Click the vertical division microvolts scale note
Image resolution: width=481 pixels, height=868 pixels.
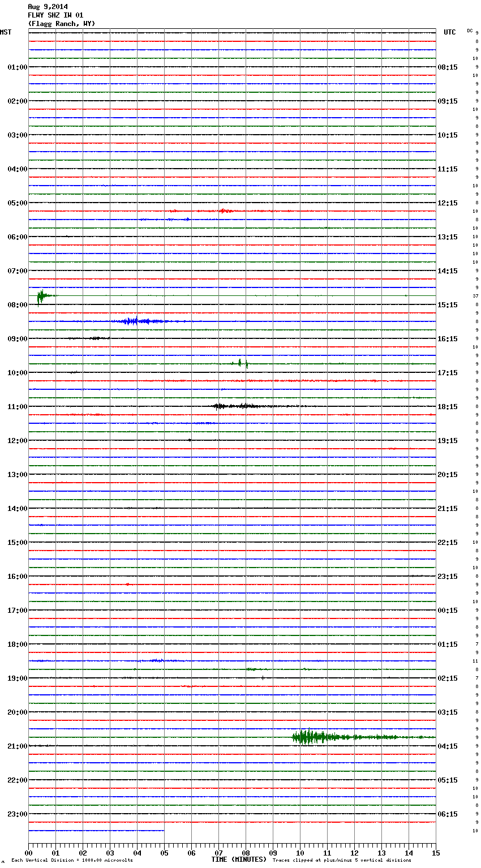click(x=72, y=860)
